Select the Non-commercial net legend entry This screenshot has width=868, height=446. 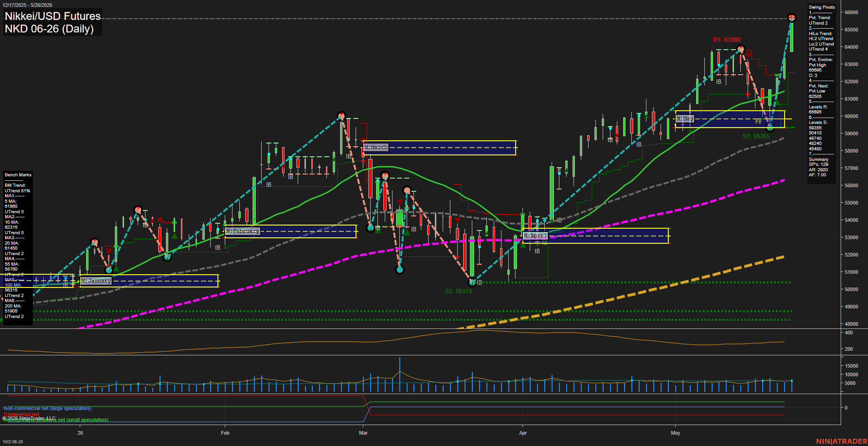pyautogui.click(x=47, y=409)
